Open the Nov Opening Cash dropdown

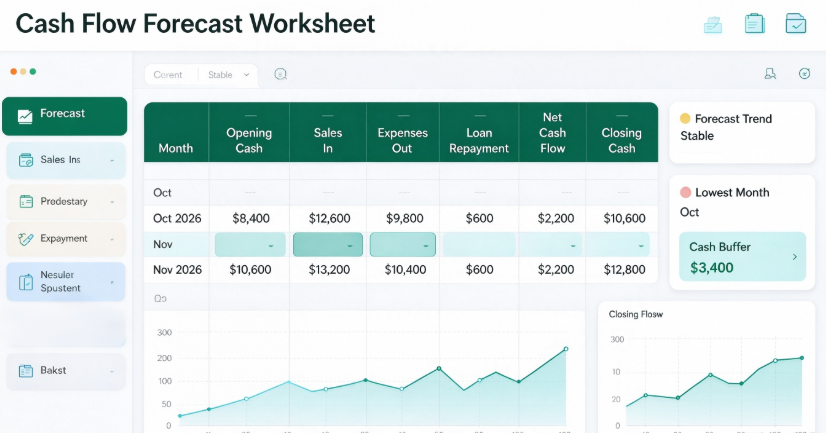point(250,245)
